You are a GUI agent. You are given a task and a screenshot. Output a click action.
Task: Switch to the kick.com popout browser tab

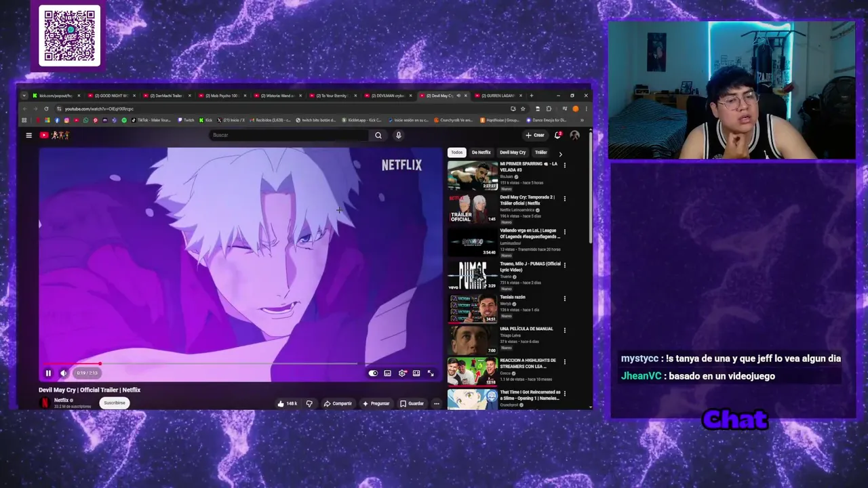pos(56,96)
